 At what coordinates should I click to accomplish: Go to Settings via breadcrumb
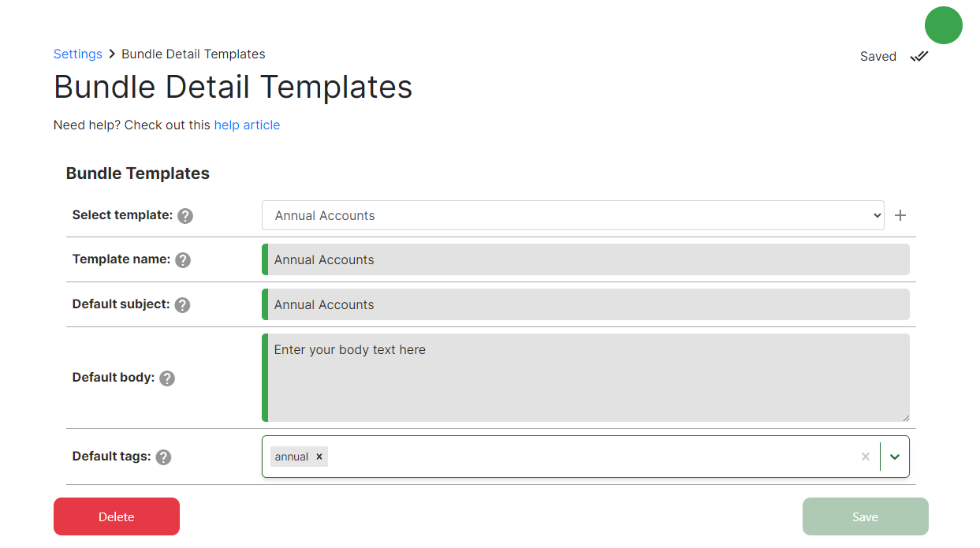(x=78, y=54)
